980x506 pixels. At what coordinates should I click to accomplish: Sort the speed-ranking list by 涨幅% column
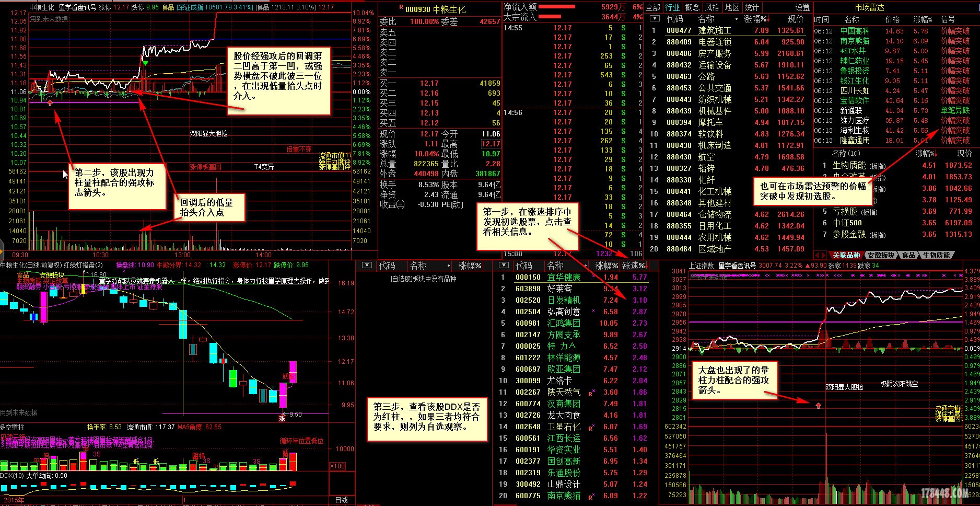click(x=607, y=266)
